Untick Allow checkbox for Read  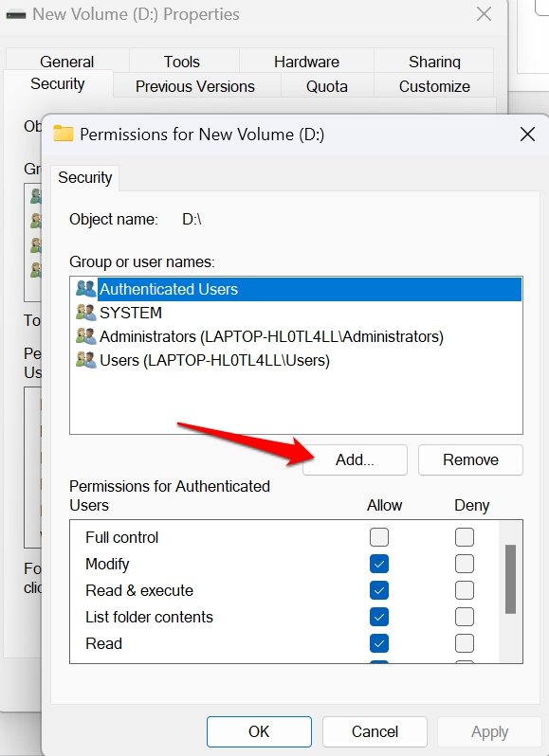coord(379,643)
